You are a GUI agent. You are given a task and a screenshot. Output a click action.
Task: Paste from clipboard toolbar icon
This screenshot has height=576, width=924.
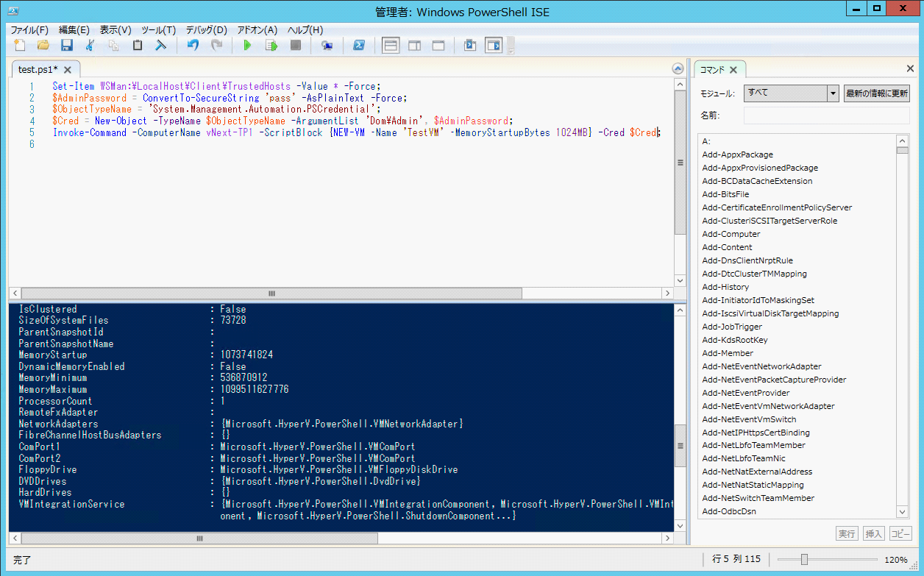(137, 46)
